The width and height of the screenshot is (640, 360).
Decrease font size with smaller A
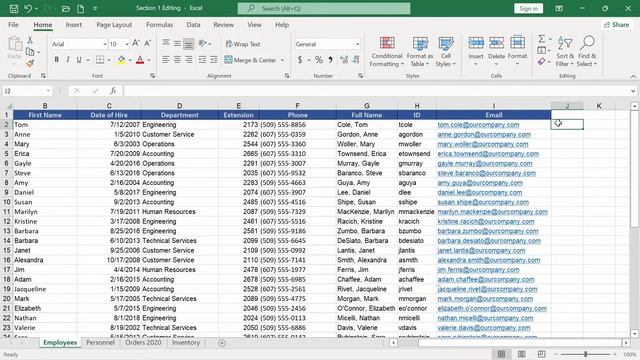(x=148, y=43)
